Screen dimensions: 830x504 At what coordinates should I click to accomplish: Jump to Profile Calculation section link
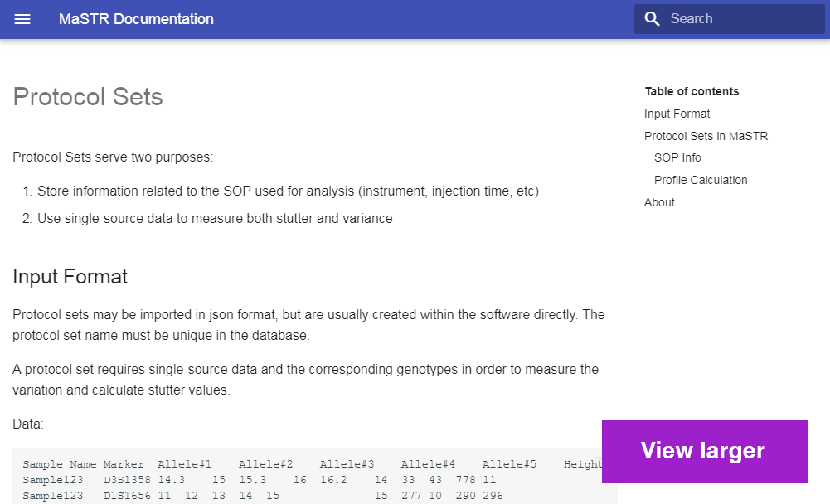(701, 180)
